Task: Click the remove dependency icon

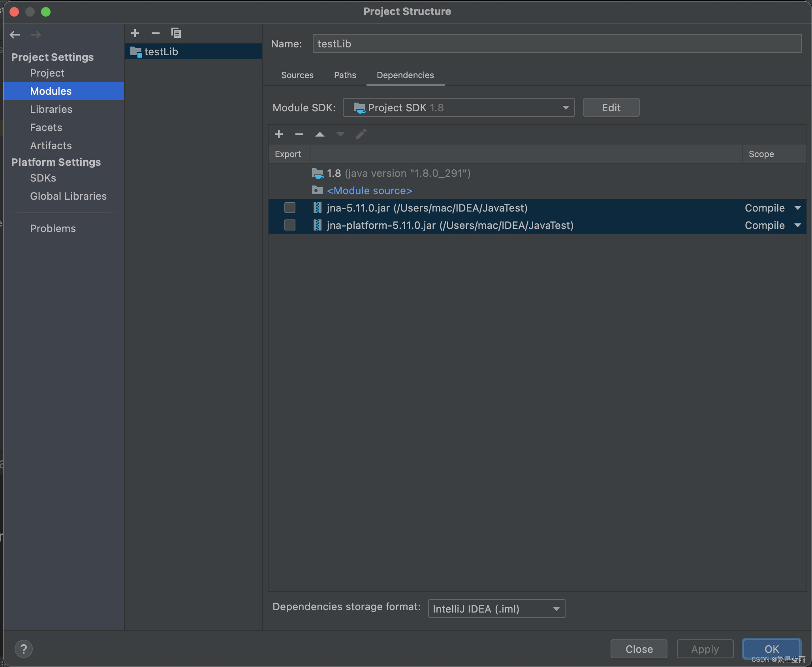Action: point(299,134)
